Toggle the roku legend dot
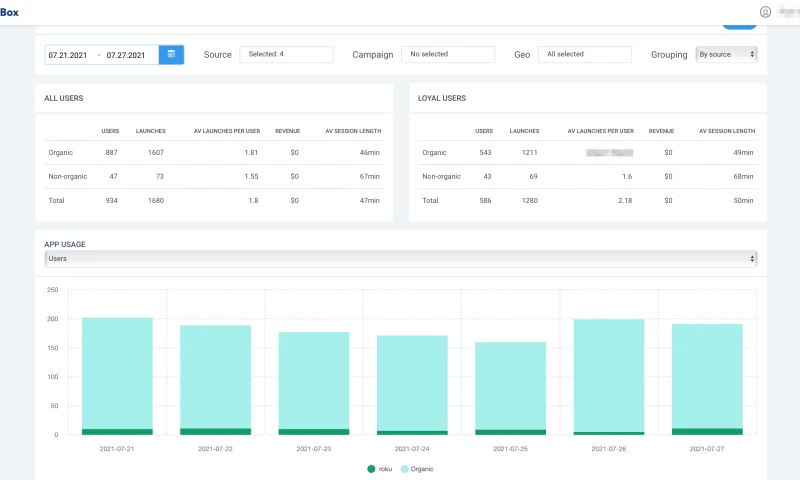Screen dimensions: 800x480 click(371, 468)
